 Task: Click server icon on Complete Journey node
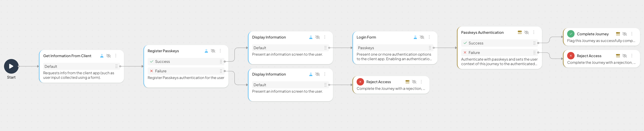pos(618,34)
